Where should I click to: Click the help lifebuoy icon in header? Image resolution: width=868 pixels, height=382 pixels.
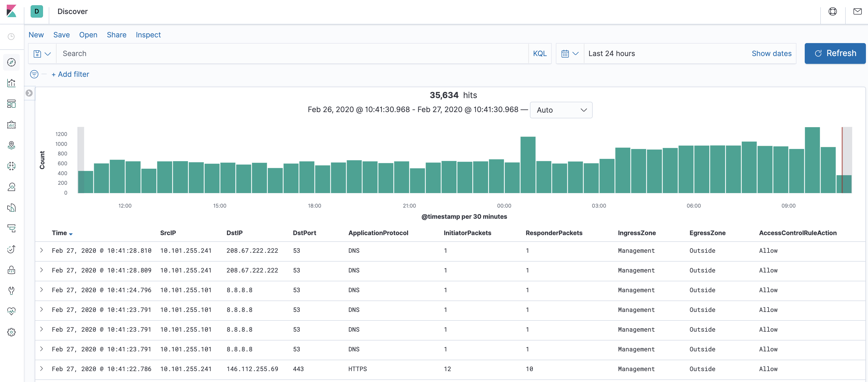point(832,11)
